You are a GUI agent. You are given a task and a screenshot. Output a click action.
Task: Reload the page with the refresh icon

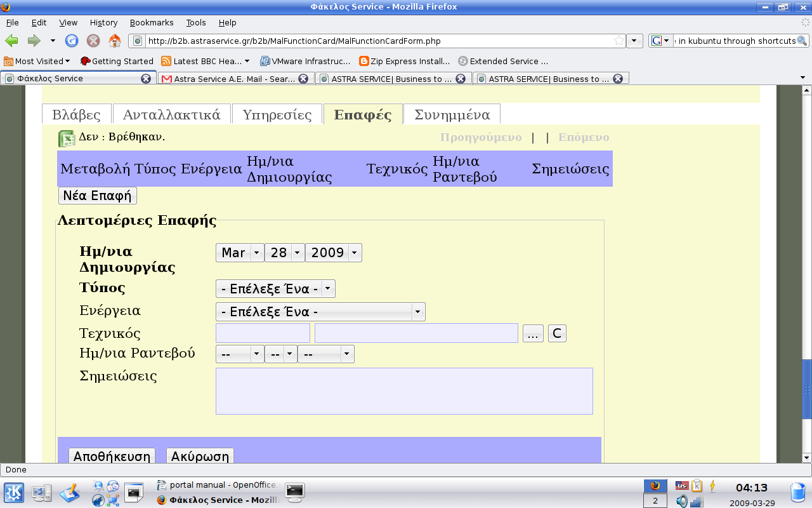[72, 41]
